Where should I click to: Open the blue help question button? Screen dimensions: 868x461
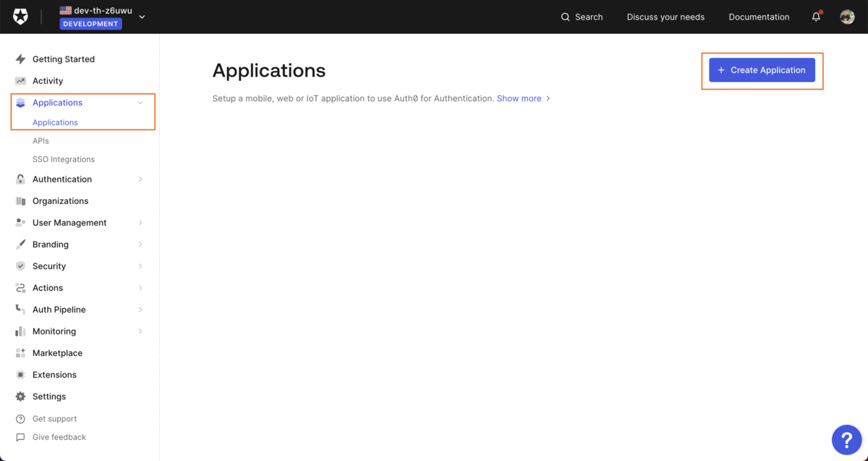tap(846, 439)
